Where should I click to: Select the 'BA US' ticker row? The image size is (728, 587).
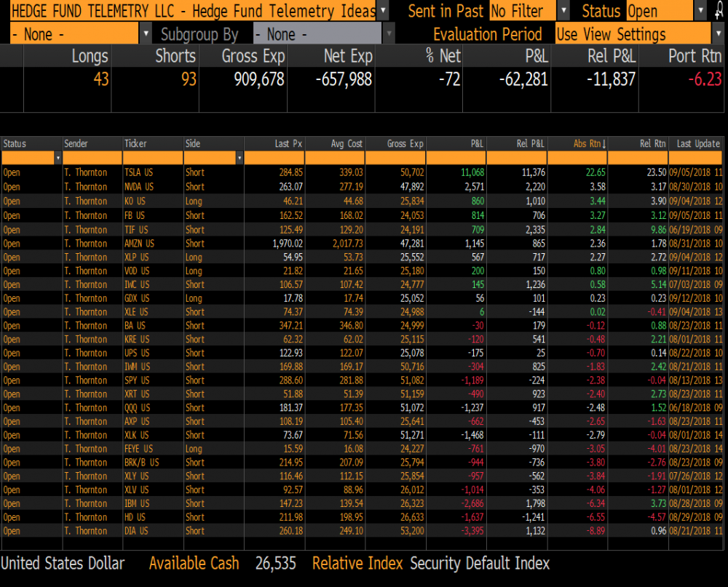[362, 325]
